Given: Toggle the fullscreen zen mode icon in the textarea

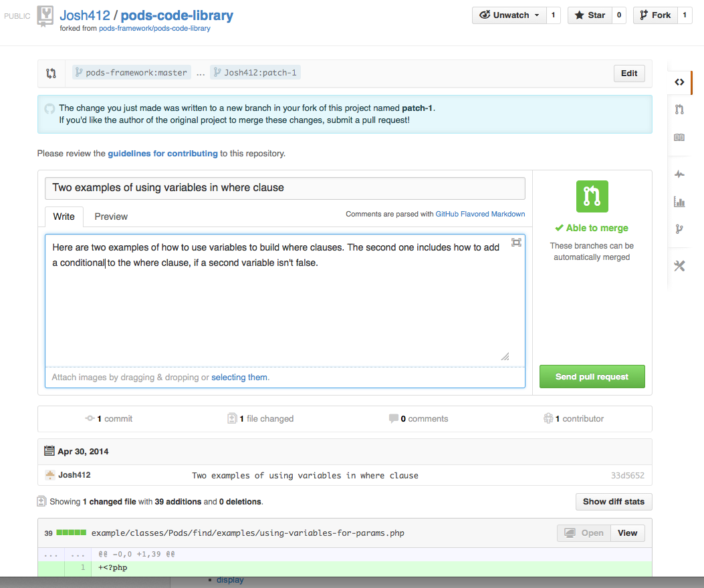Looking at the screenshot, I should click(516, 243).
